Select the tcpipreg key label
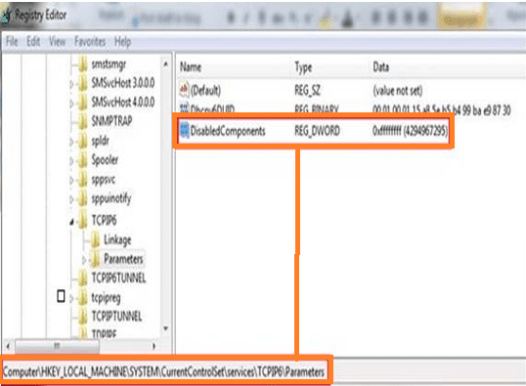Viewport: 526px width, 386px height. [x=106, y=298]
